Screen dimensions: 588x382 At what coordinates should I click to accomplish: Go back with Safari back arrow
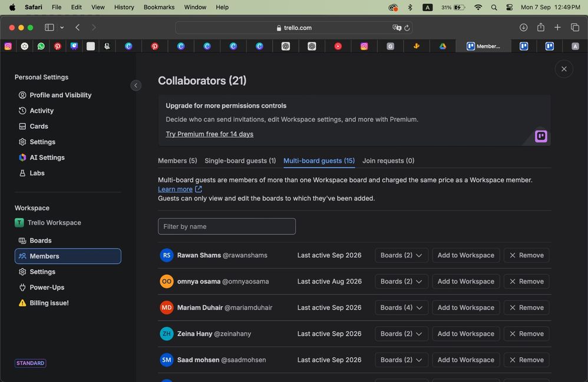pos(78,27)
